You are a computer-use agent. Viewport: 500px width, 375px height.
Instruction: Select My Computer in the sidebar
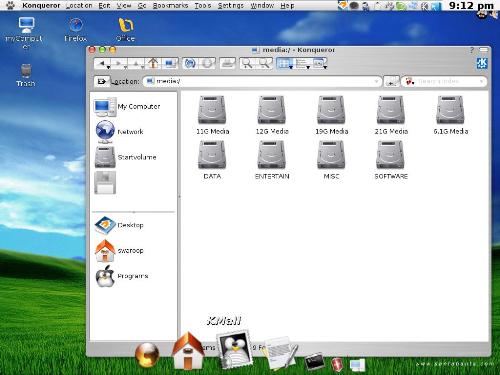click(127, 107)
